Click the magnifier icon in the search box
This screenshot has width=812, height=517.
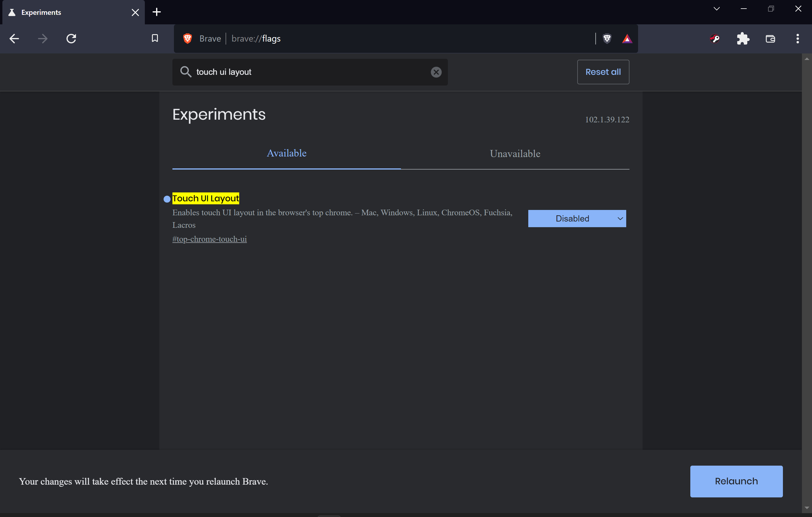pos(185,72)
